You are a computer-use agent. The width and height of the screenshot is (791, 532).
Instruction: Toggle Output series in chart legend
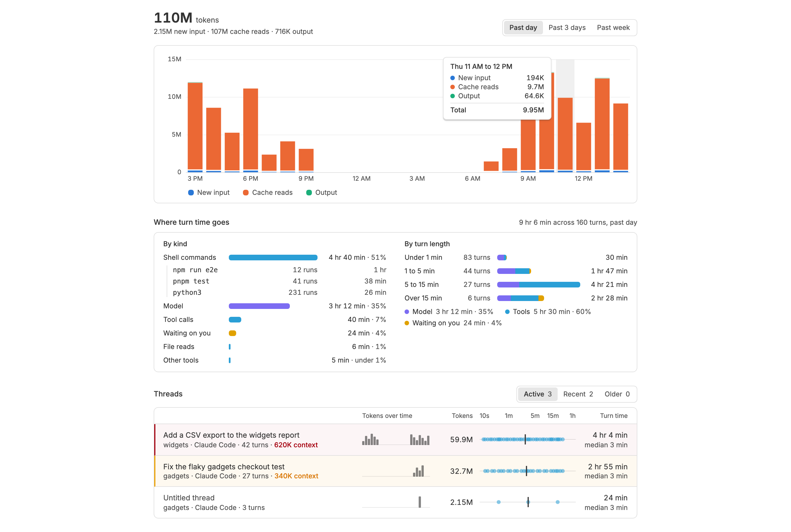click(x=321, y=192)
